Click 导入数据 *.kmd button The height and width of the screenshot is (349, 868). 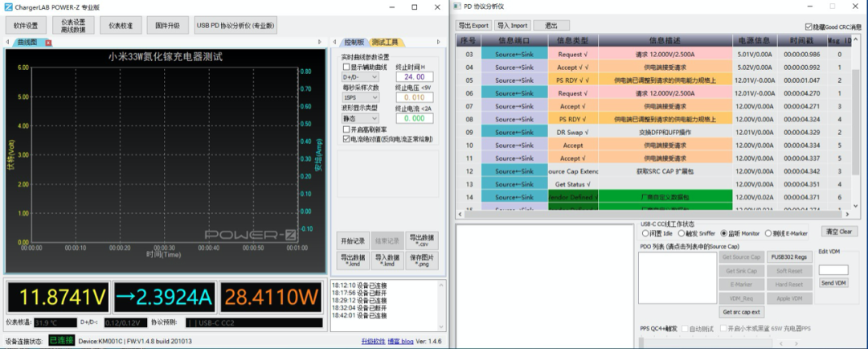(x=387, y=261)
